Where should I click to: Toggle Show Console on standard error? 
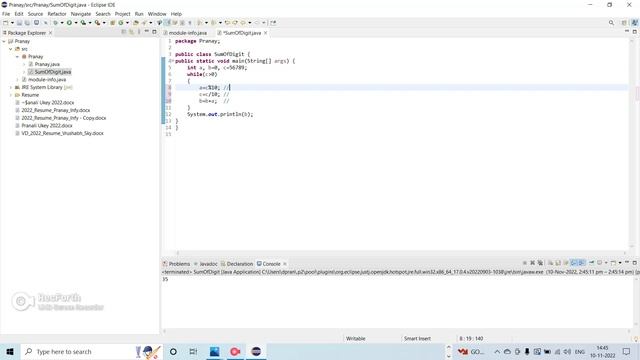click(582, 263)
